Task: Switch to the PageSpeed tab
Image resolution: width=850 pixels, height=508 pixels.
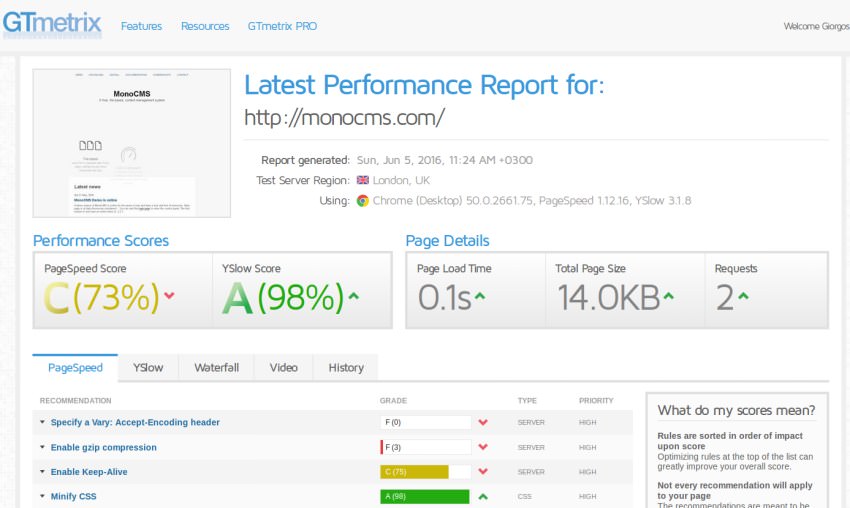Action: [75, 368]
